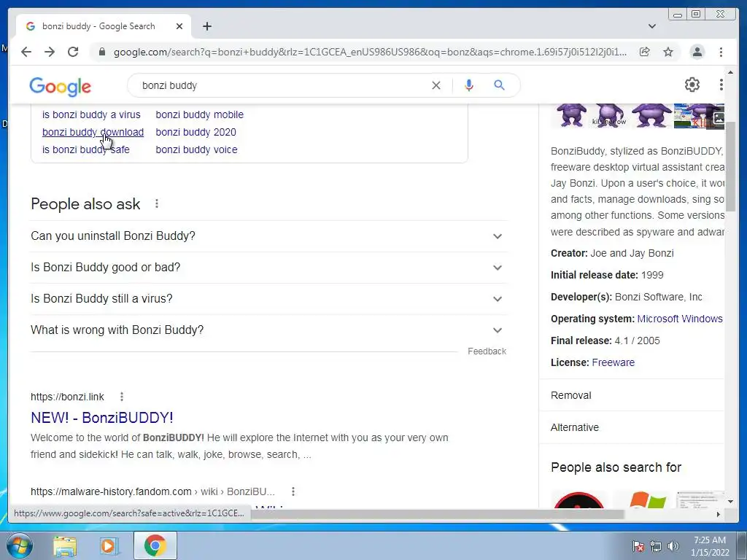Click the blue magnifier search button
Viewport: 747px width, 560px height.
click(x=499, y=85)
